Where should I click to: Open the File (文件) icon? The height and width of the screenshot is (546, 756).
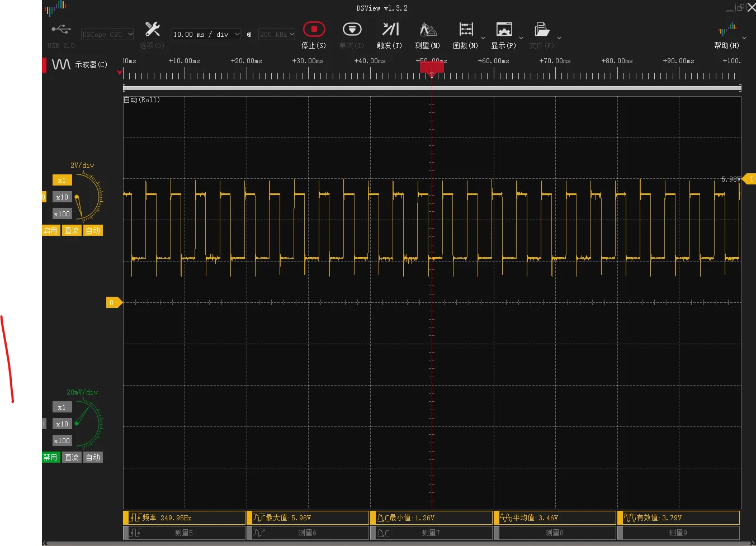[542, 29]
